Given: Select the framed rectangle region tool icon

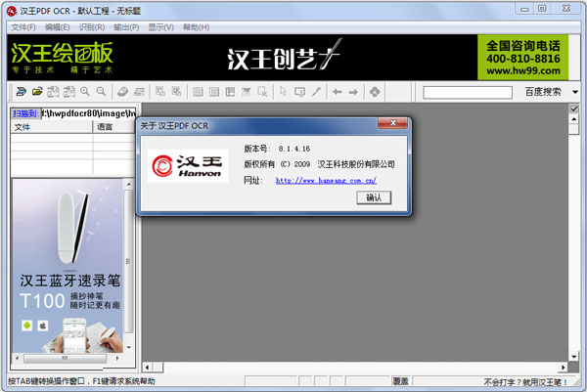Looking at the screenshot, I should point(214,92).
